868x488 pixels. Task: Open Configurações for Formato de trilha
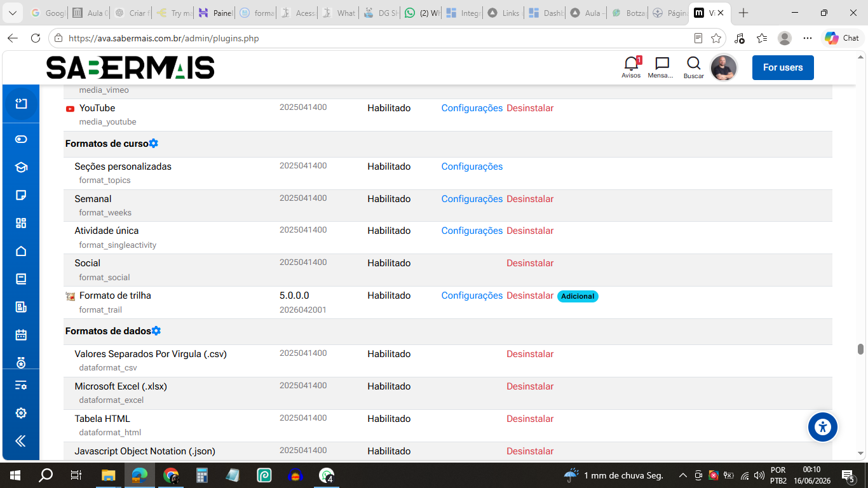(472, 295)
